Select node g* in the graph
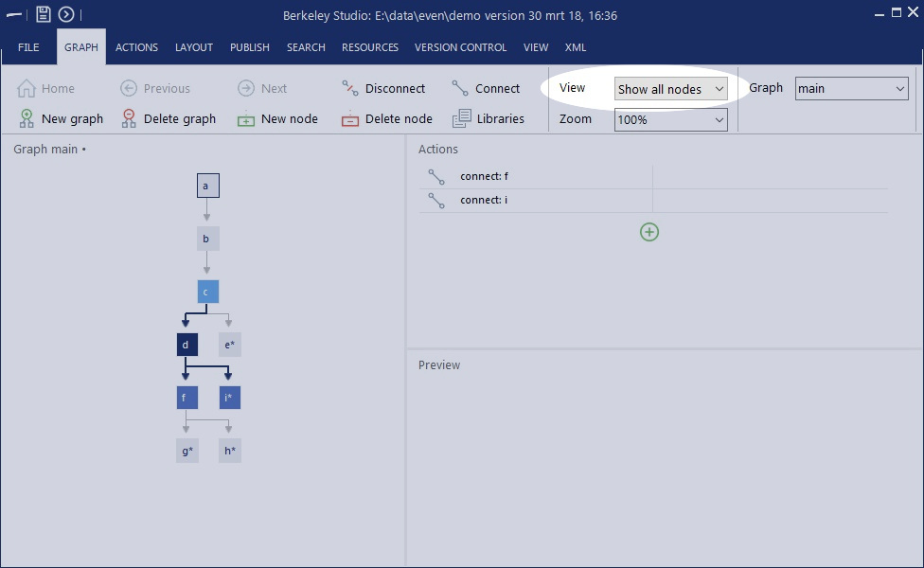The image size is (924, 568). click(x=187, y=451)
